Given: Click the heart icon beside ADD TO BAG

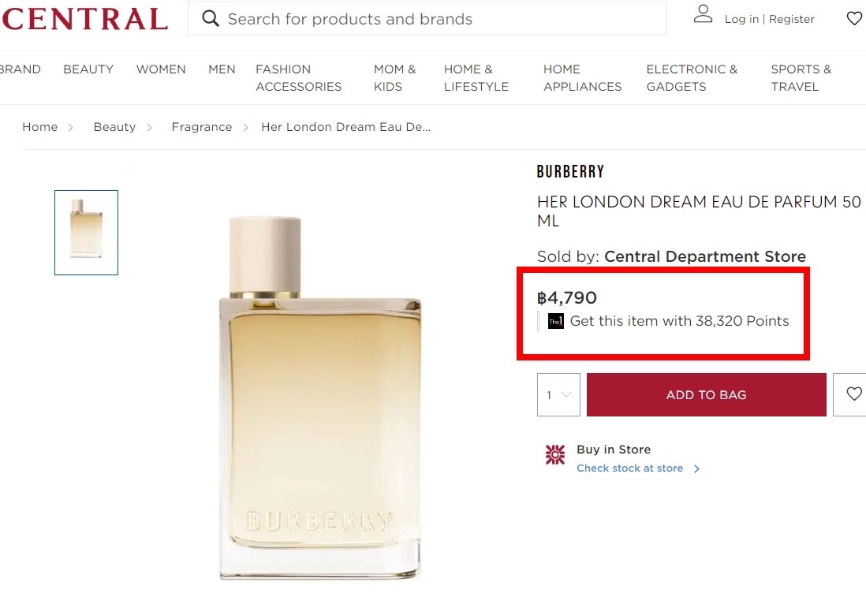Looking at the screenshot, I should click(x=853, y=394).
